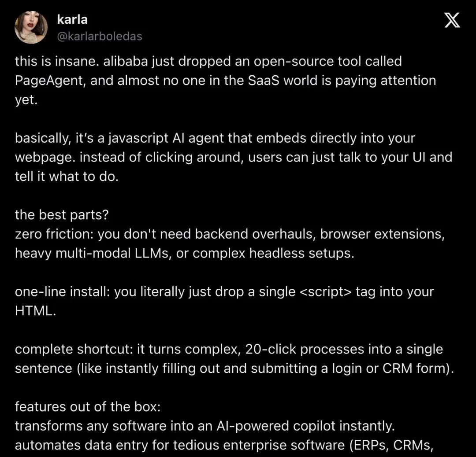
Task: Click 'zero friction' at line start
Action: tap(54, 234)
